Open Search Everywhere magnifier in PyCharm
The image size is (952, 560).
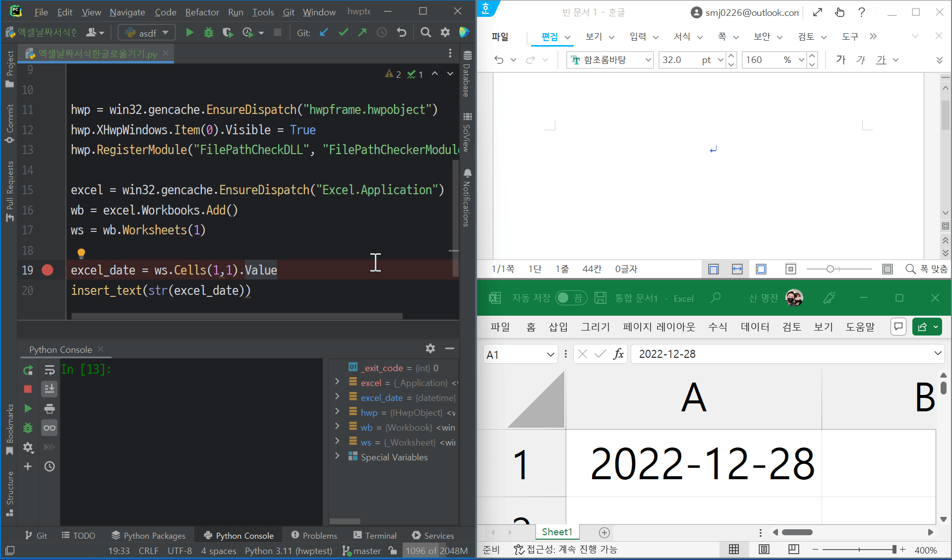(x=425, y=33)
